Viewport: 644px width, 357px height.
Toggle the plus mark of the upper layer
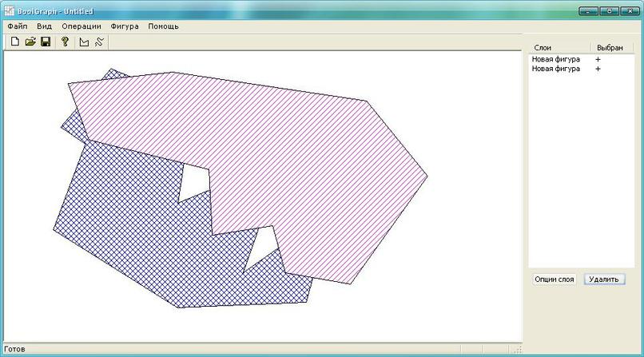click(598, 59)
